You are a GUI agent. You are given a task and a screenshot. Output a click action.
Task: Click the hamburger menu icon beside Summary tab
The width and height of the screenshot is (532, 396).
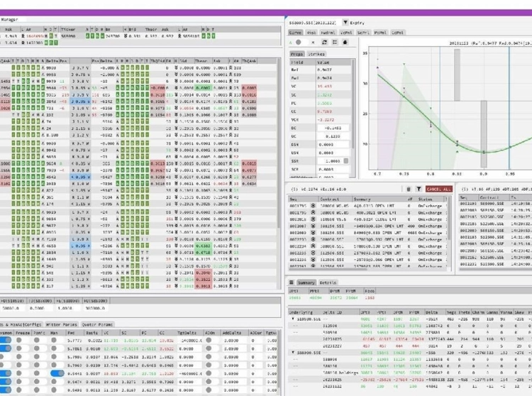point(292,282)
